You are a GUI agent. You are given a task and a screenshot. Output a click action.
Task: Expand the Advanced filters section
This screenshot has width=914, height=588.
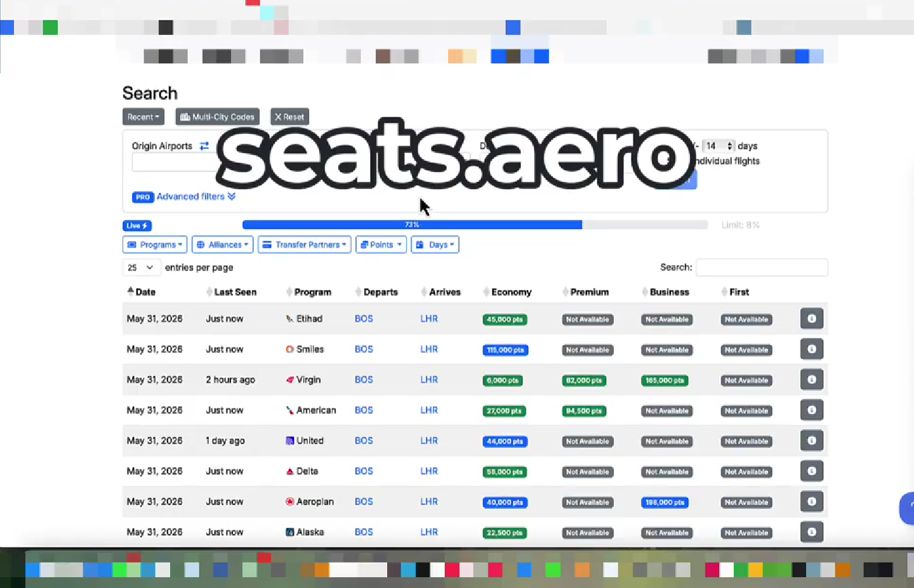tap(196, 197)
